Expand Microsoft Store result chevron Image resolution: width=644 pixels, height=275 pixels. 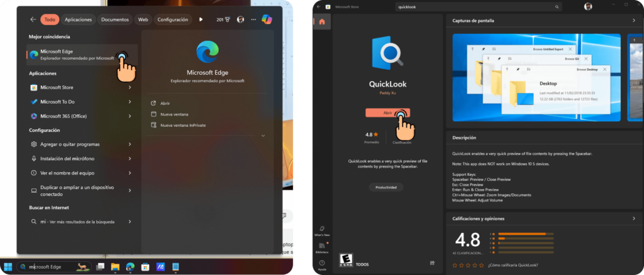[130, 87]
